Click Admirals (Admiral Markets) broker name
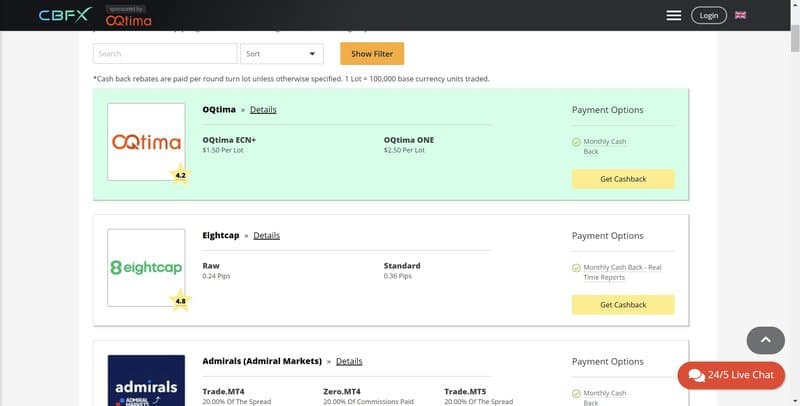The width and height of the screenshot is (800, 406). 262,361
